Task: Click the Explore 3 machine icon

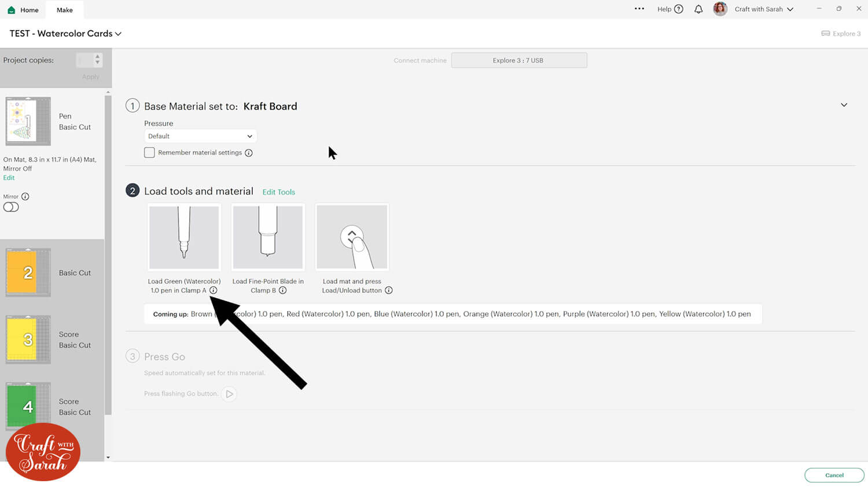Action: click(825, 34)
